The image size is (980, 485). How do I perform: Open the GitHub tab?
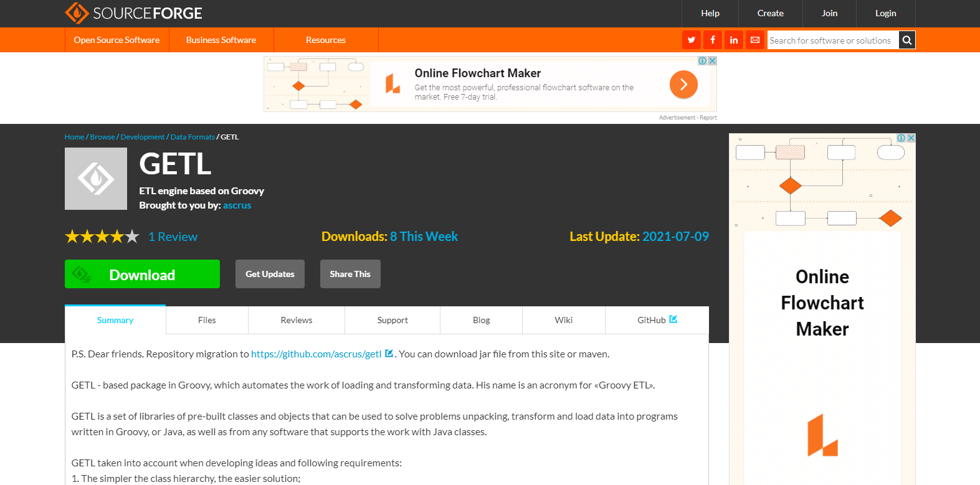657,320
